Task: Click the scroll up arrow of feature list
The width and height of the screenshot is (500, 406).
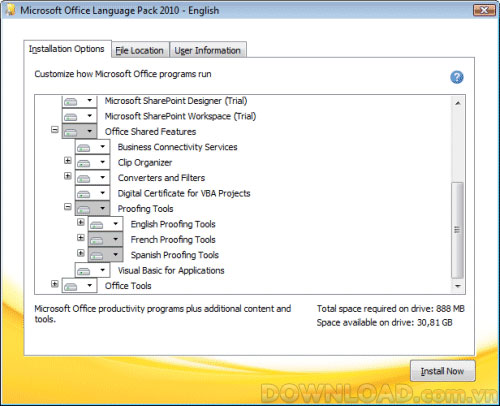Action: [x=457, y=103]
